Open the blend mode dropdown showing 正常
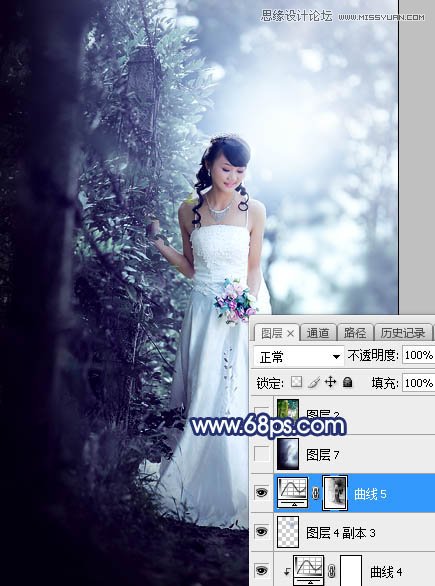435x586 pixels. pyautogui.click(x=299, y=357)
